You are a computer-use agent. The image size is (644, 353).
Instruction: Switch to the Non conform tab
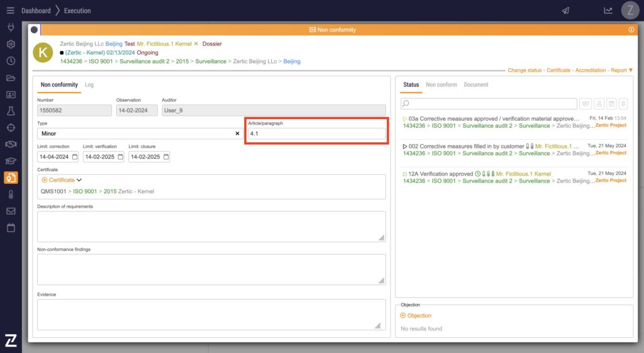point(441,85)
